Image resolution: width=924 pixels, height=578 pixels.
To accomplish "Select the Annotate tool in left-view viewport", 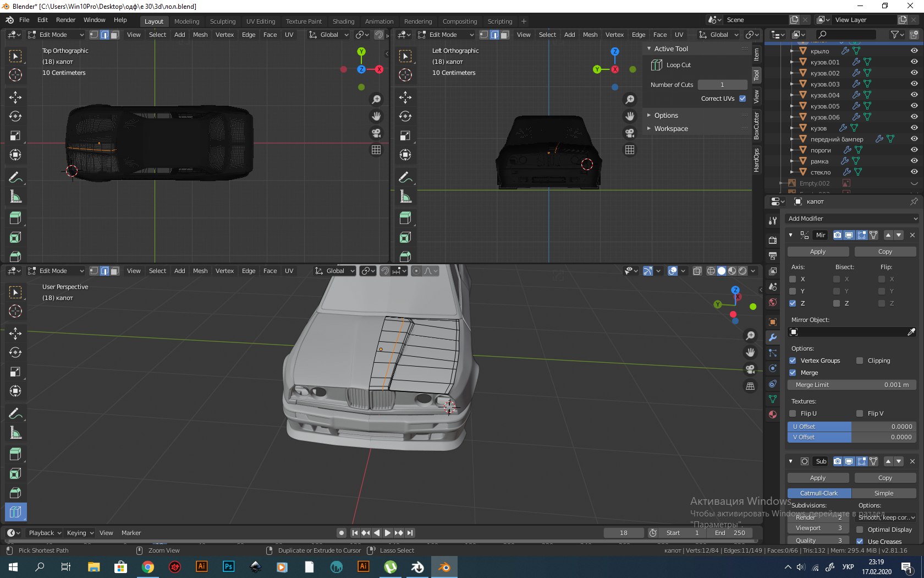I will [405, 177].
